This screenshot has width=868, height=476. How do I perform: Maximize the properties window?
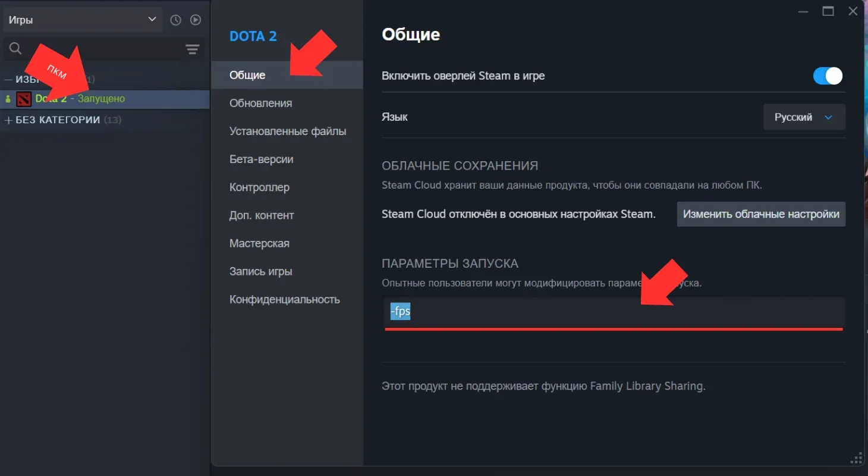pyautogui.click(x=828, y=11)
